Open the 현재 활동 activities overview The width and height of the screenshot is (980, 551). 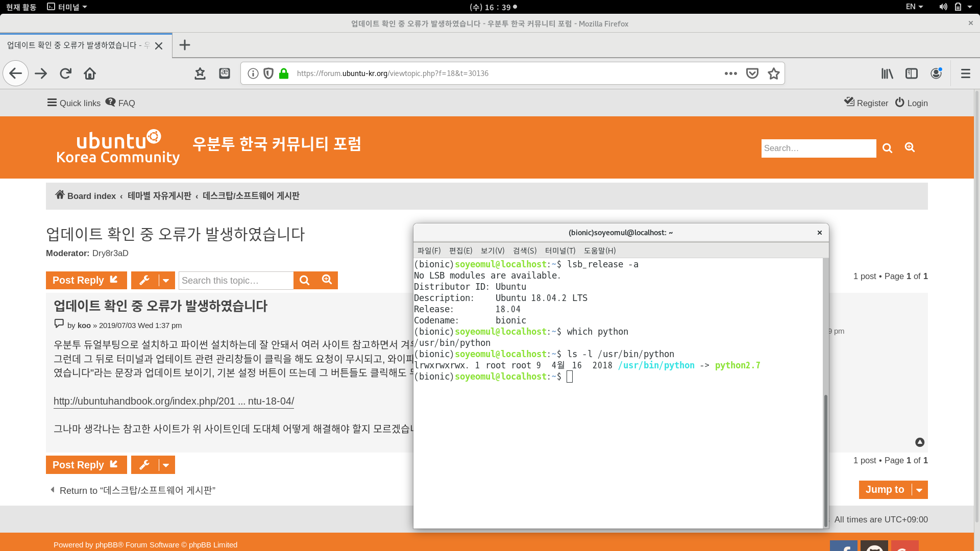[x=21, y=7]
